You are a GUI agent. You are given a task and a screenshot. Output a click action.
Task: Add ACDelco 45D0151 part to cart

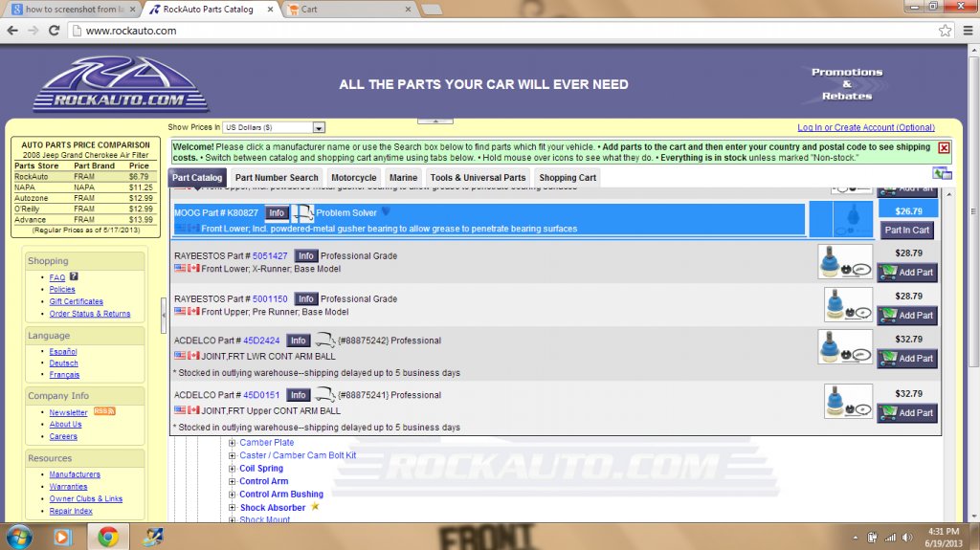(x=907, y=412)
